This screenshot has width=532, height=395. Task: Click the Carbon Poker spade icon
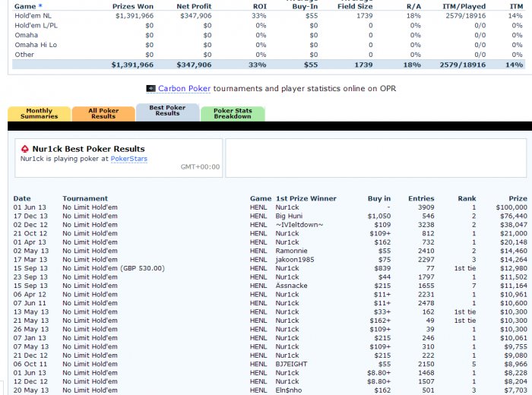(150, 88)
